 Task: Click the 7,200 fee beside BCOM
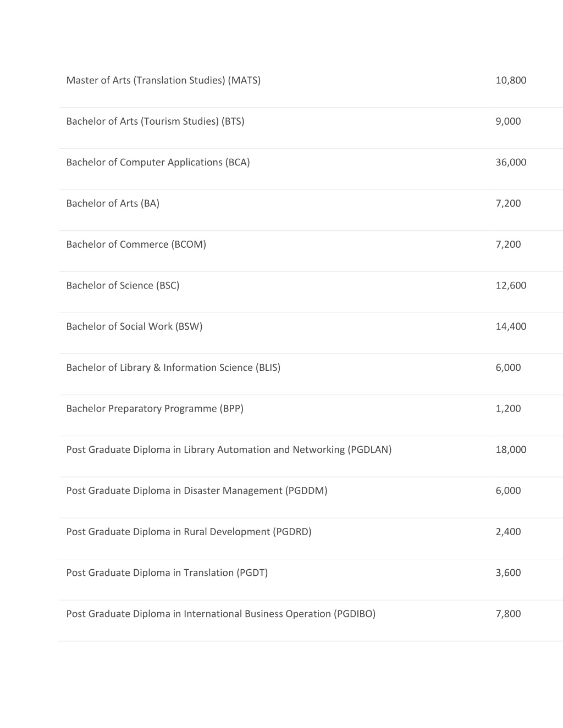coord(508,244)
